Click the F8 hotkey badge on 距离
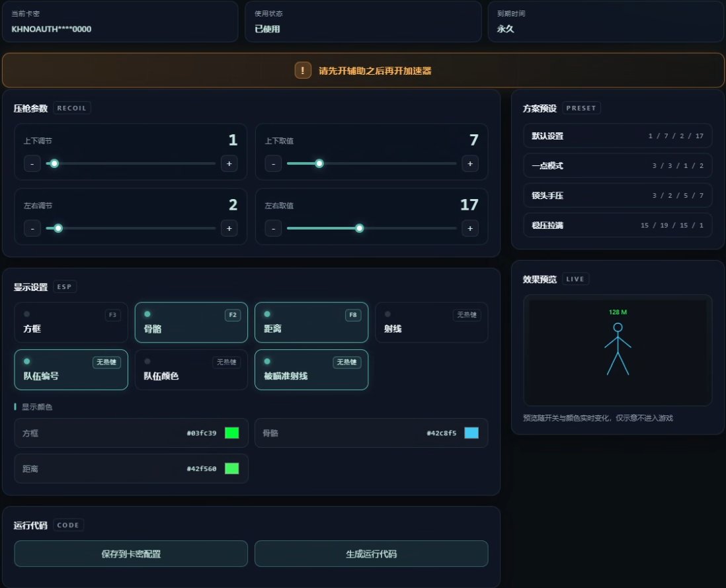 [x=353, y=315]
